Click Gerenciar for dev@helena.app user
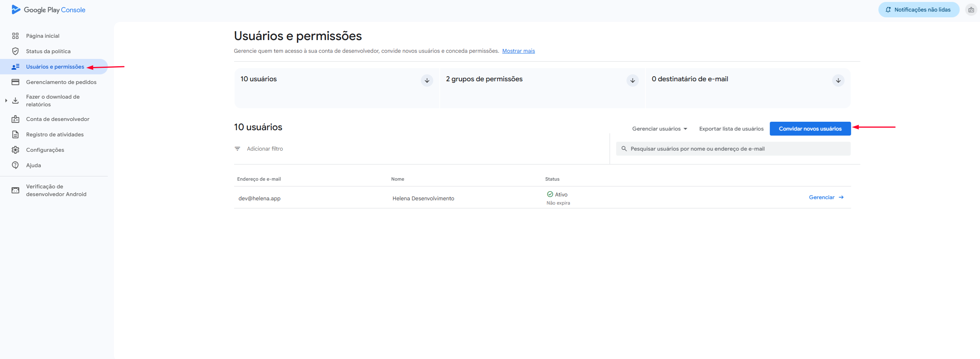 [826, 197]
